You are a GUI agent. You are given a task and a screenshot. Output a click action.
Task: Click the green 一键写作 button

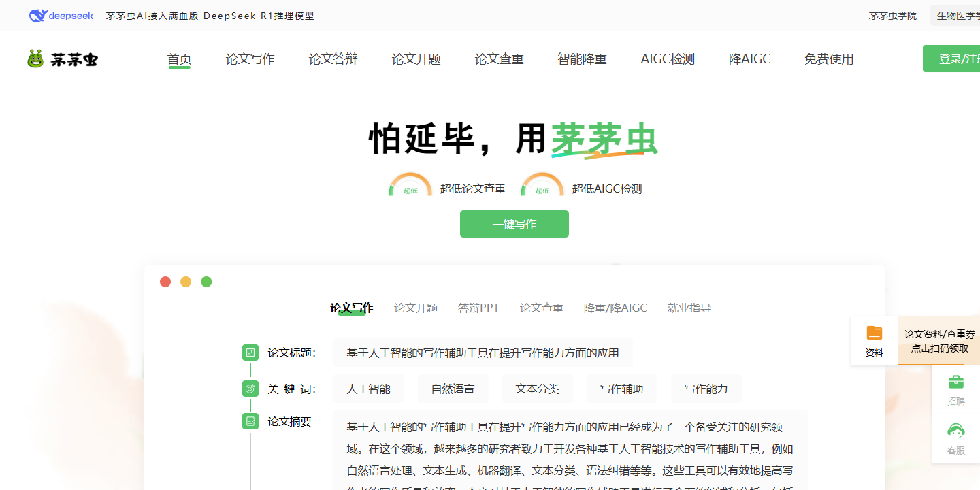514,224
